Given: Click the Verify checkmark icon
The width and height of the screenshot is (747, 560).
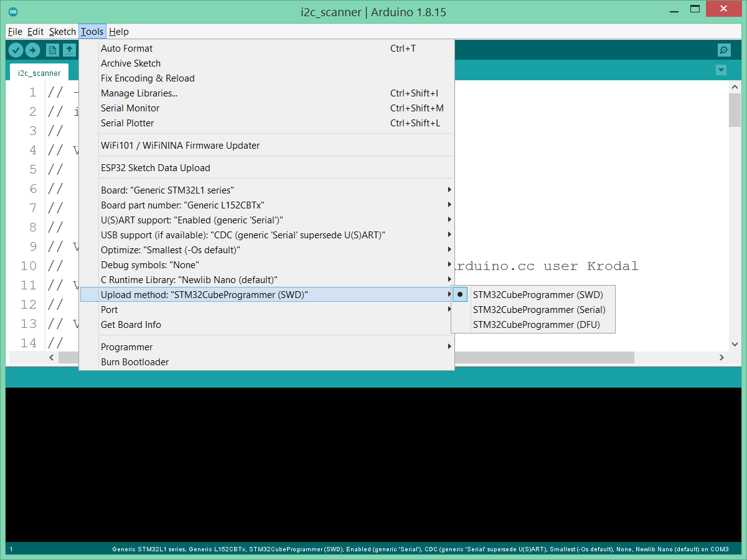Looking at the screenshot, I should click(x=16, y=50).
